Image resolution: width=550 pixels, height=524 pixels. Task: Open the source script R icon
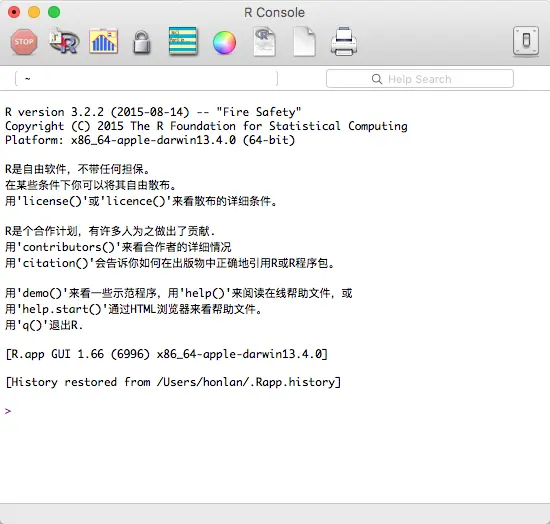[64, 41]
